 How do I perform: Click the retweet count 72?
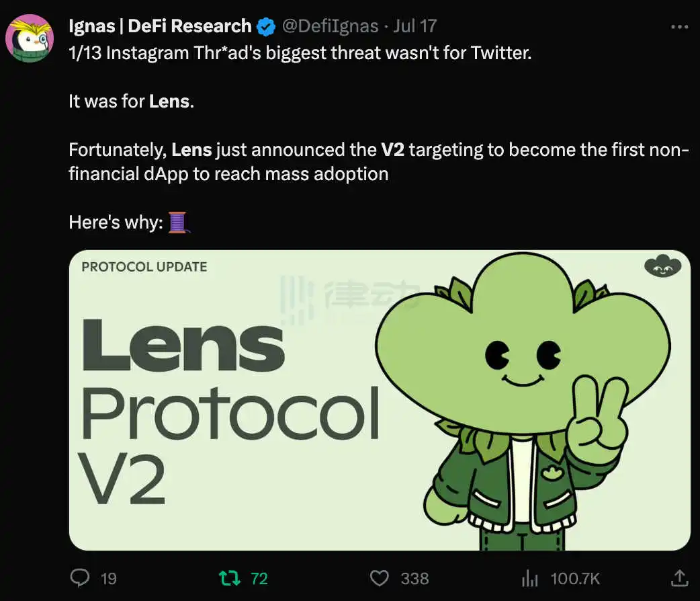(x=259, y=578)
